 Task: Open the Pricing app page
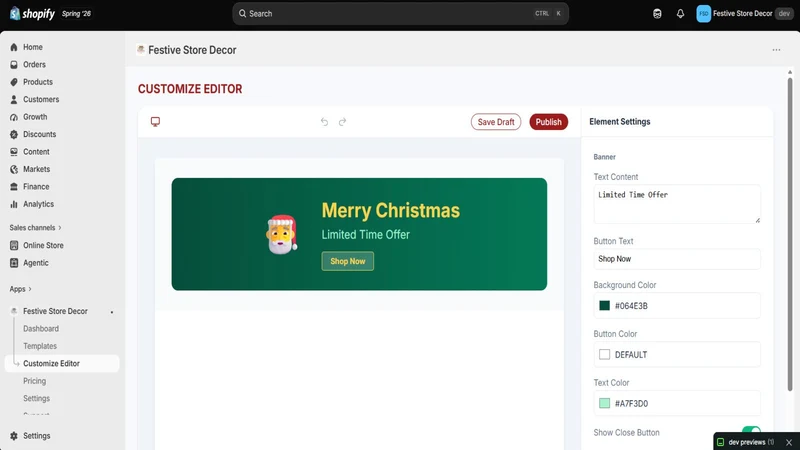[34, 381]
